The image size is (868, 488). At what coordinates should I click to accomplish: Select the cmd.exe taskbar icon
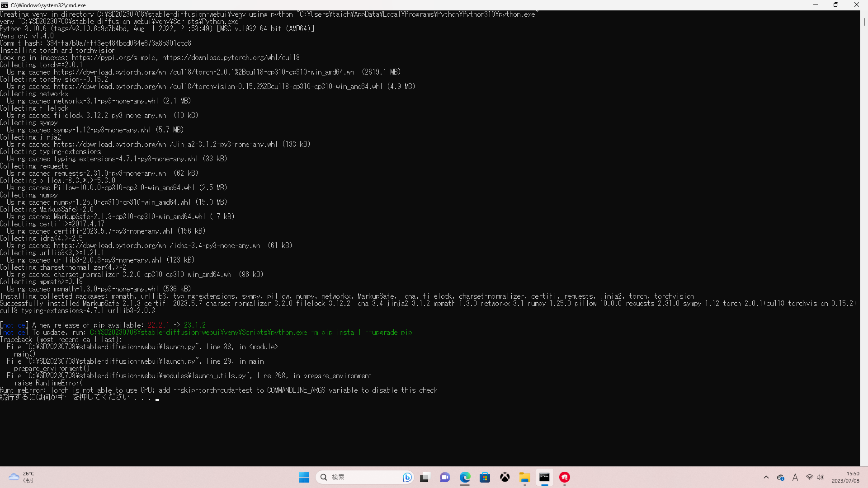[544, 477]
